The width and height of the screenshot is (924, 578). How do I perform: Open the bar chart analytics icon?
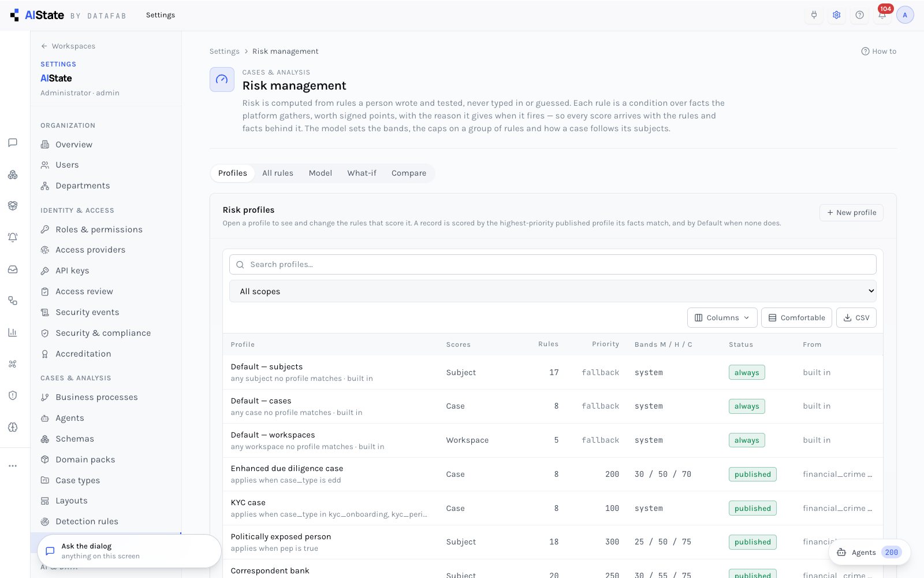13,332
